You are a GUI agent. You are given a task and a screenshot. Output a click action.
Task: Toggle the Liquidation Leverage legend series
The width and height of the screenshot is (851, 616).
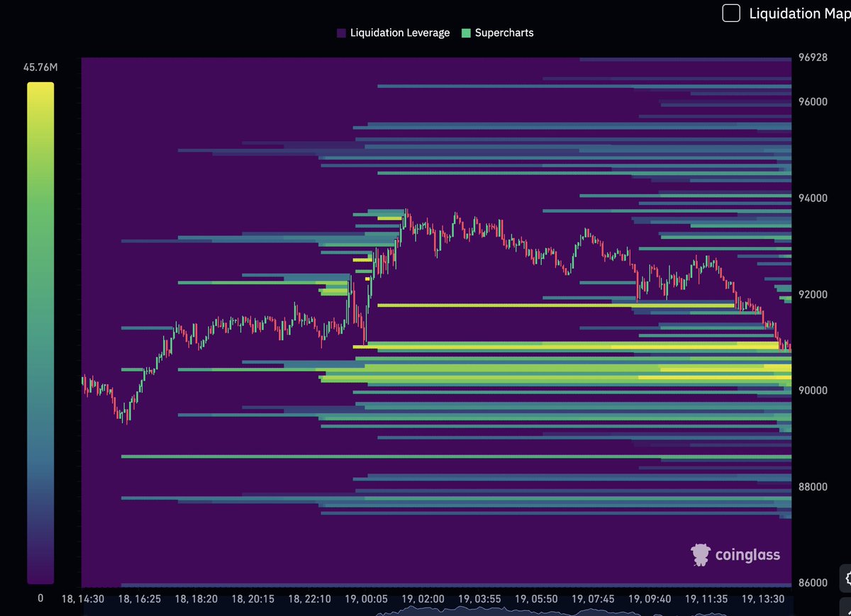point(393,33)
